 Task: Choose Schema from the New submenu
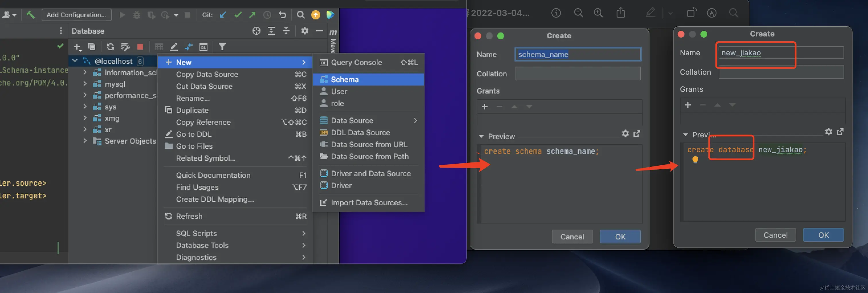[368, 79]
